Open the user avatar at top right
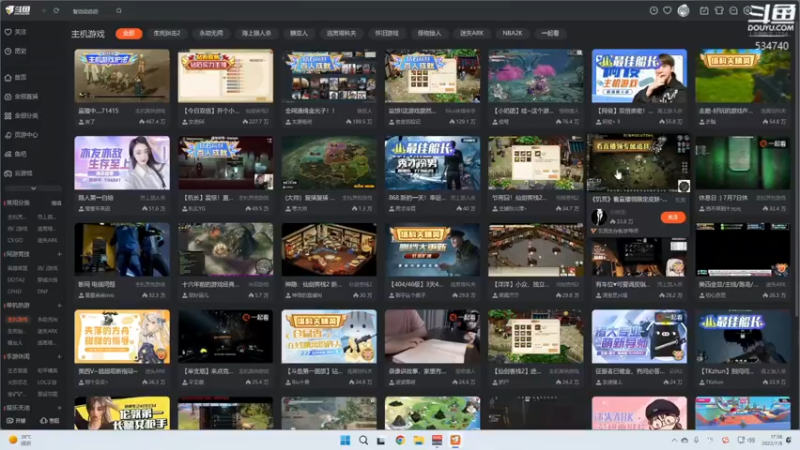800x450 pixels. (684, 11)
